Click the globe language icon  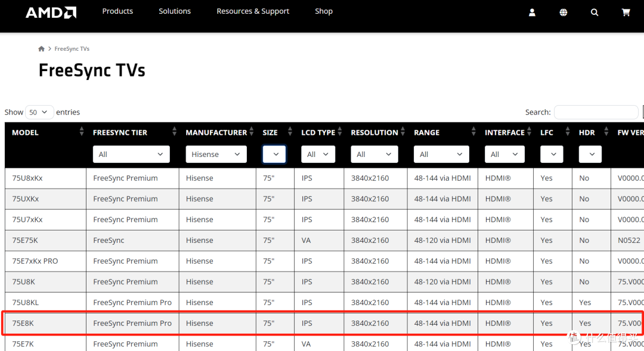(x=563, y=13)
